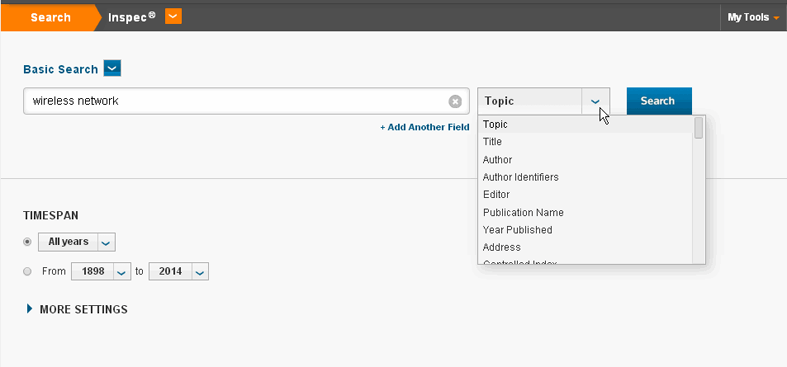Screen dimensions: 787x367
Task: Open the Inspec database dropdown arrow
Action: pos(173,17)
